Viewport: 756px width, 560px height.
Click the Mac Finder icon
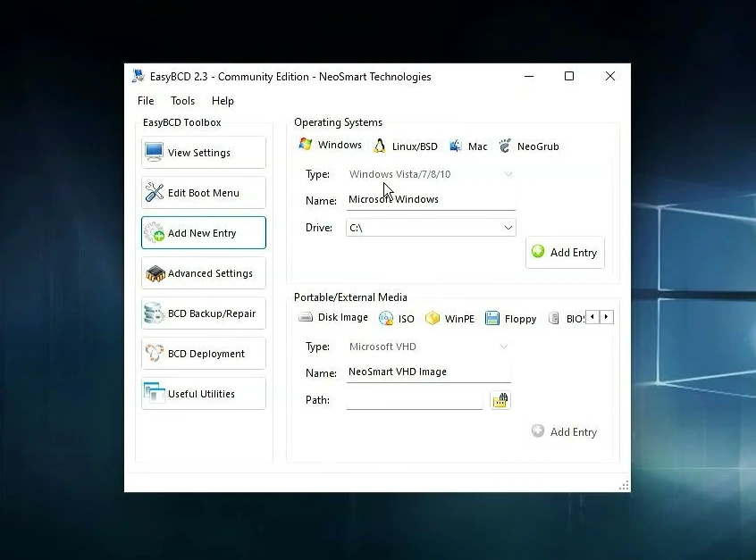456,146
